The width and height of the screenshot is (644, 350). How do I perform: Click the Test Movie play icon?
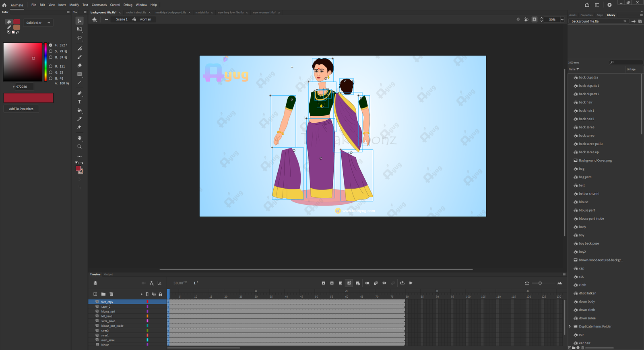pos(609,5)
